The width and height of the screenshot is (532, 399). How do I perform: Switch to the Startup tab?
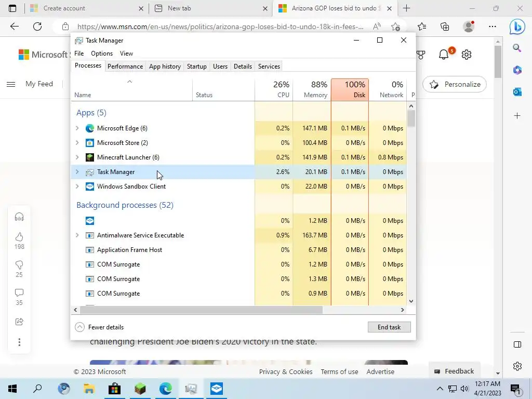(x=197, y=66)
